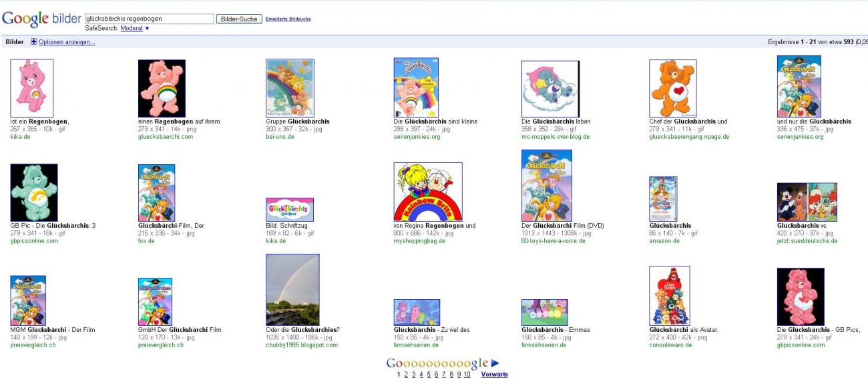Click the blue next-page arrow icon
Viewport: 868px width, 384px height.
[495, 363]
